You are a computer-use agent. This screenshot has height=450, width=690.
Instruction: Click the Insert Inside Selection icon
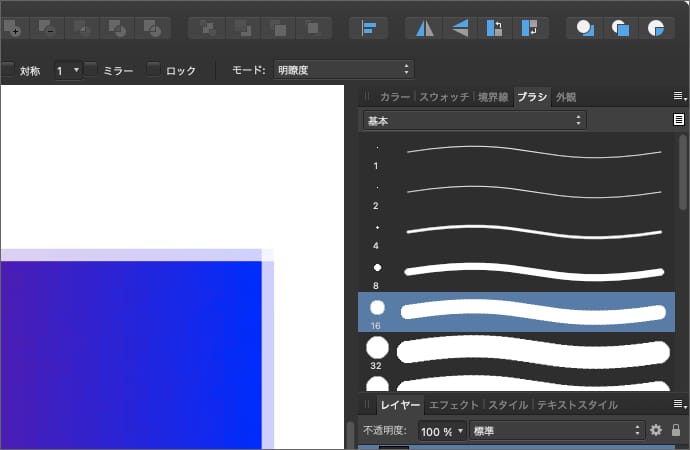[x=655, y=28]
